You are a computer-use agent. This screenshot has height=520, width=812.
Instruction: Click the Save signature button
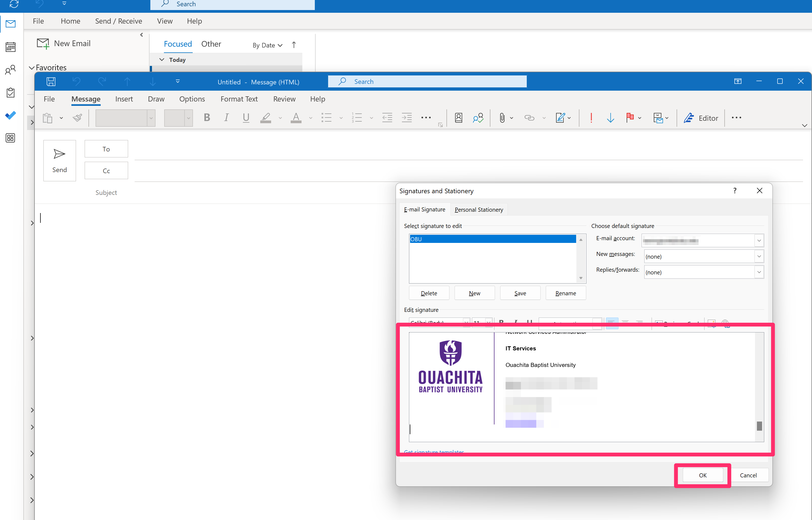point(520,293)
